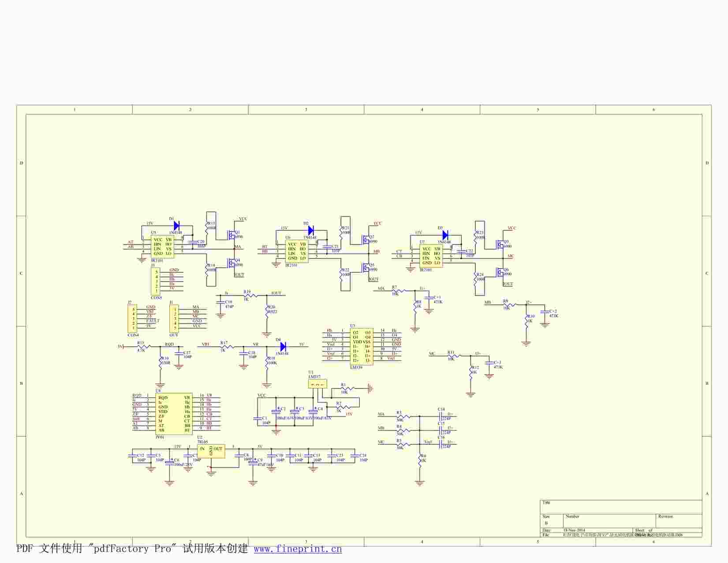Click capacitor symbol C22

pos(461,251)
